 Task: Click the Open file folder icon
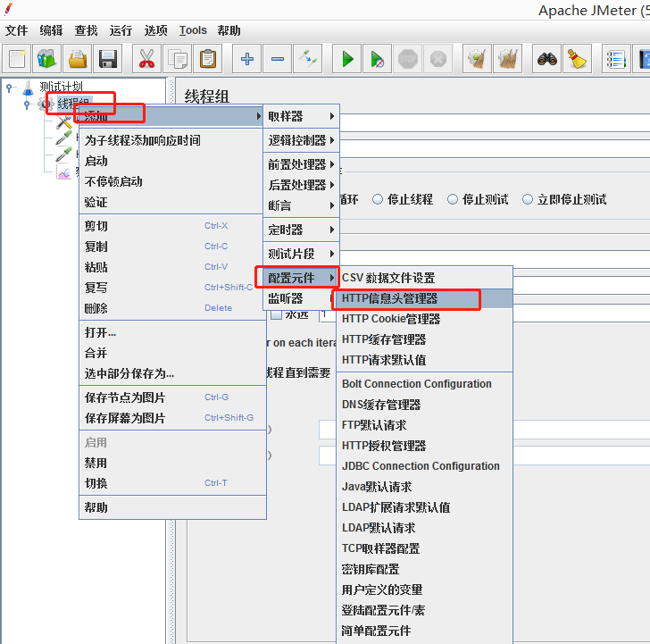(78, 59)
